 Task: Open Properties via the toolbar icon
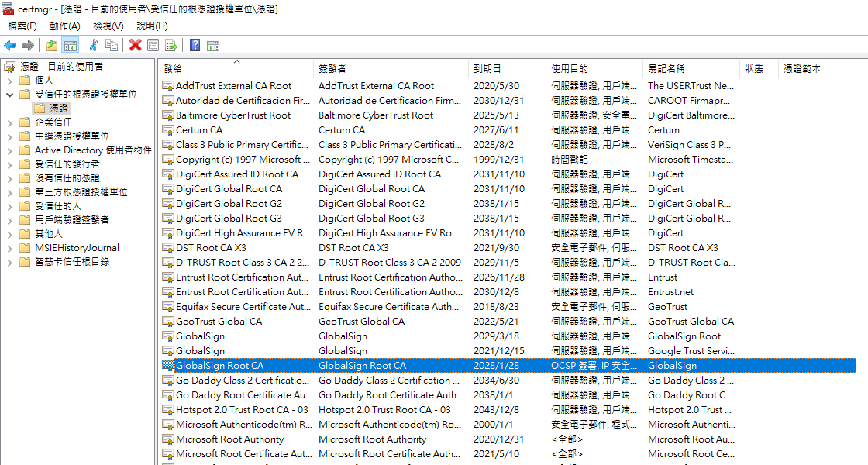[153, 44]
